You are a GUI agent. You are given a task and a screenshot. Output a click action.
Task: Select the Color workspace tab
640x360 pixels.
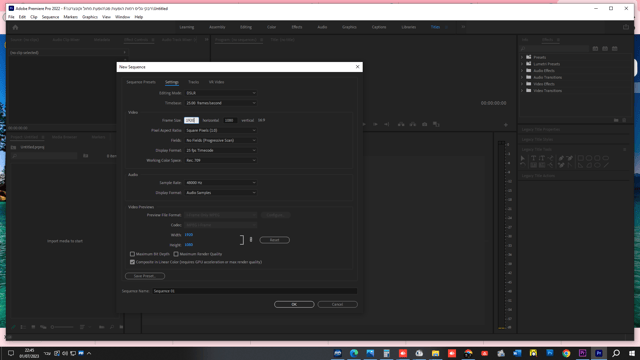point(271,27)
